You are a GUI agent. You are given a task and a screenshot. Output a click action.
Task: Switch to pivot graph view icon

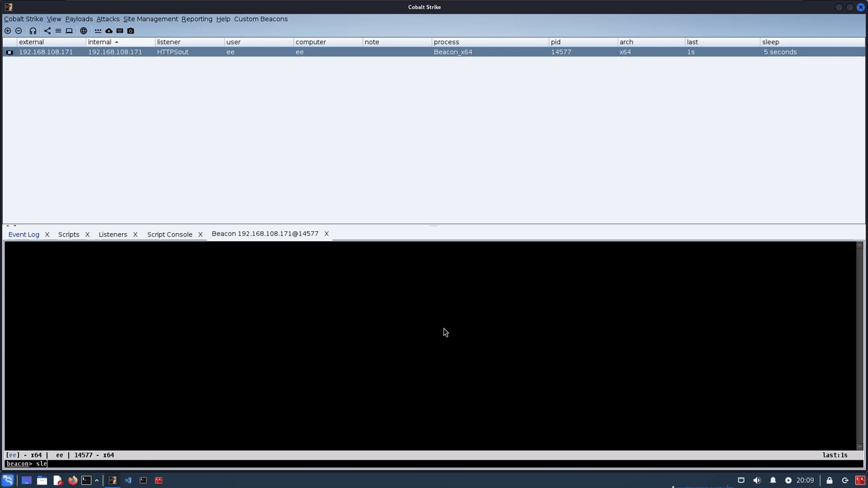(47, 30)
